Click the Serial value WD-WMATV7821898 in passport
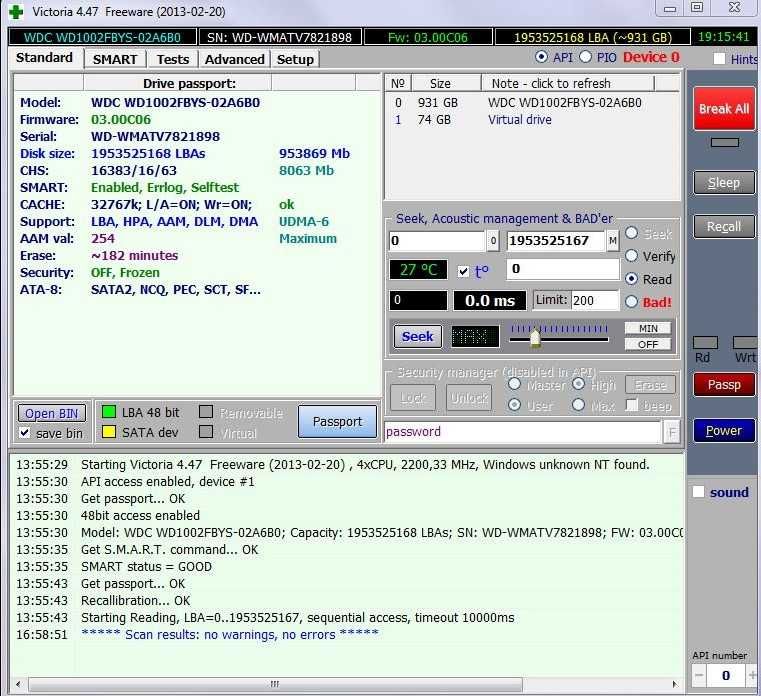This screenshot has width=761, height=696. coord(155,136)
